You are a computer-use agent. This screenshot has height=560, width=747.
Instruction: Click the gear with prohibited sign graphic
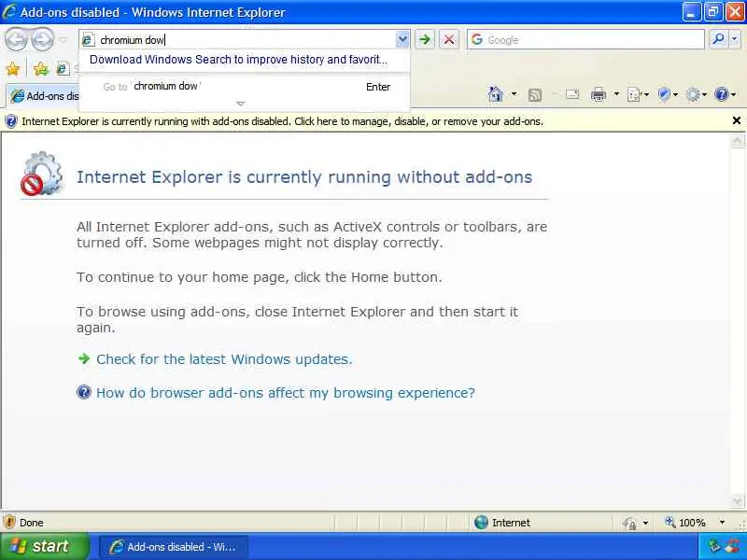41,174
